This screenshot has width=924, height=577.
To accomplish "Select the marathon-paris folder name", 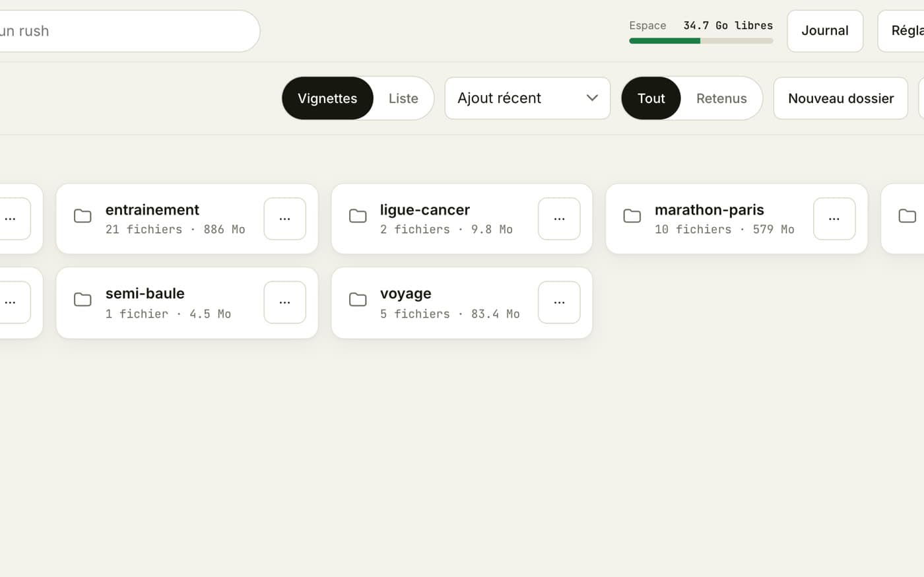I will 709,210.
